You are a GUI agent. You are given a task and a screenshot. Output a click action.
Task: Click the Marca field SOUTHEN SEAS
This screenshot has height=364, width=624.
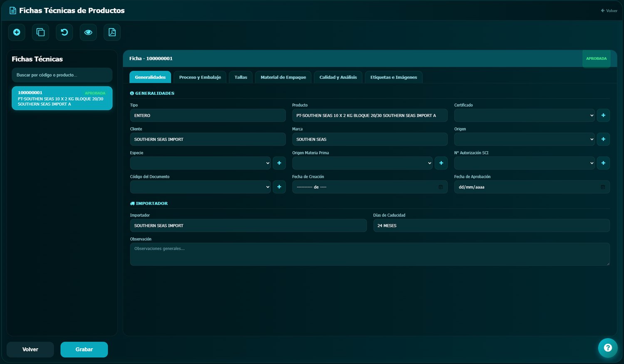370,139
